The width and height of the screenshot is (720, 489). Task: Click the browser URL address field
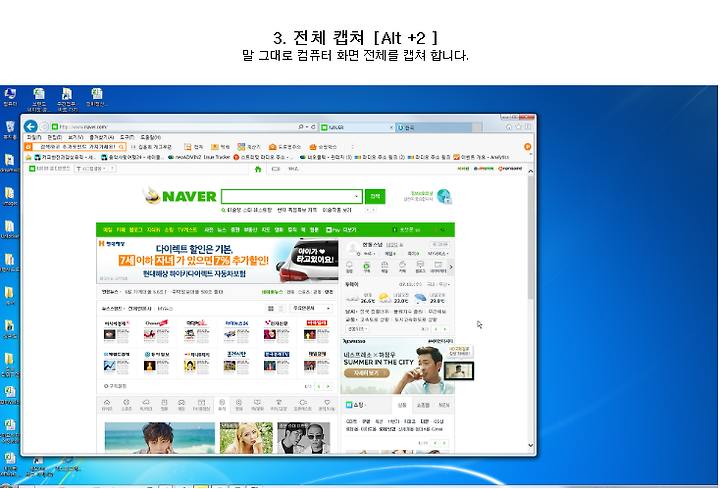point(174,127)
